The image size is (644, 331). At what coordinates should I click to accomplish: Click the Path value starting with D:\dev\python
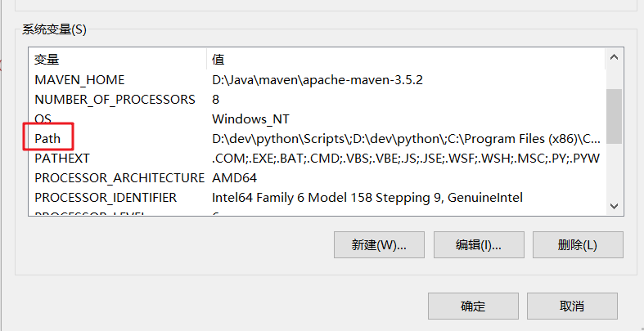coord(406,139)
